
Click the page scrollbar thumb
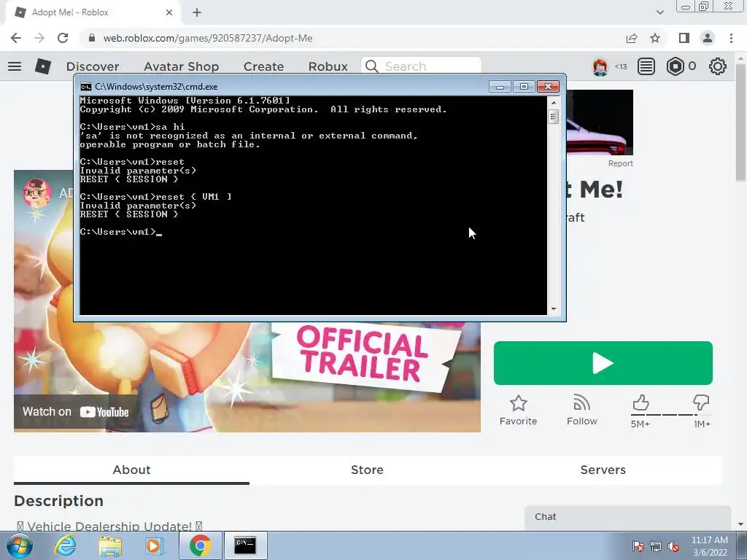740,122
